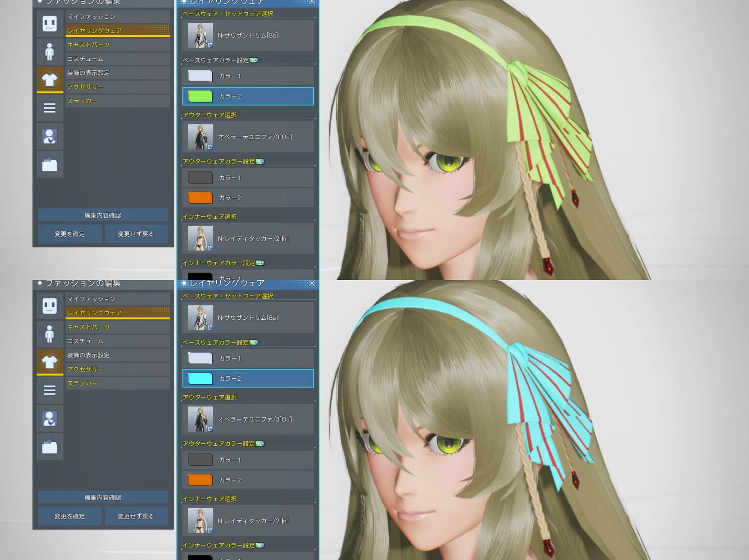Click 変更せず戻る in cyan-ribbon screenshot

coord(136,516)
